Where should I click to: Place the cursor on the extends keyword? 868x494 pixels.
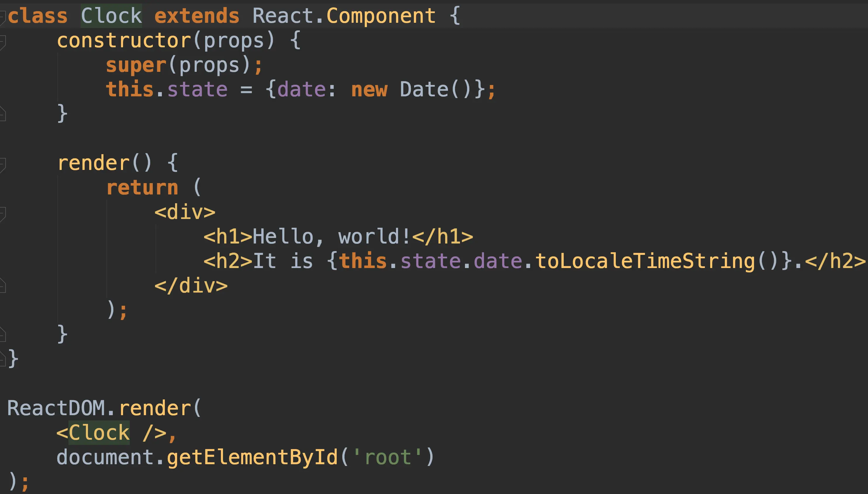197,16
